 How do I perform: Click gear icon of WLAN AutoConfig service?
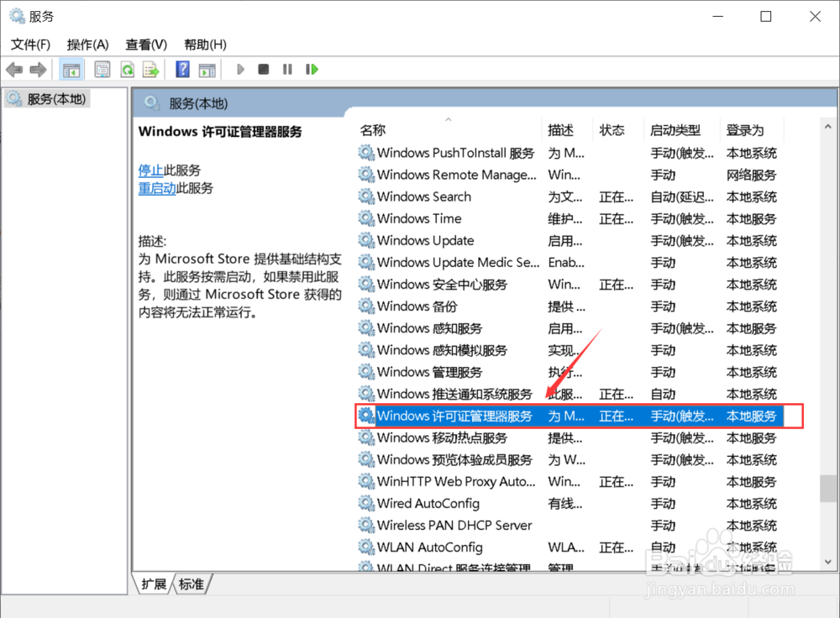[x=366, y=547]
